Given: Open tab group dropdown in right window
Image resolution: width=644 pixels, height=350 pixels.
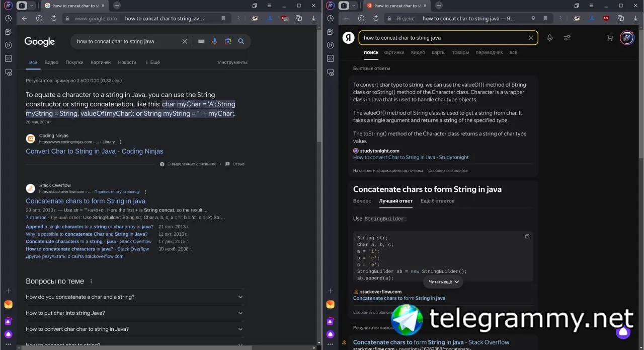Looking at the screenshot, I should (x=354, y=6).
